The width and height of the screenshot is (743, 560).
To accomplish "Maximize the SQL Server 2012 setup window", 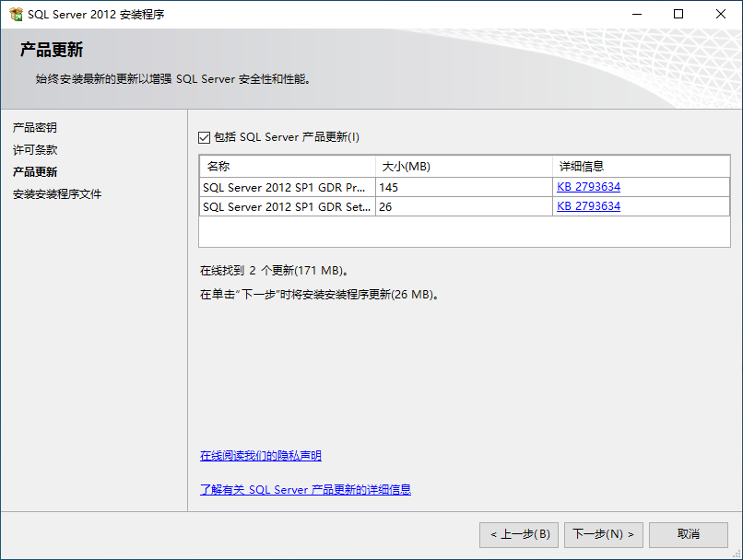I will point(678,14).
